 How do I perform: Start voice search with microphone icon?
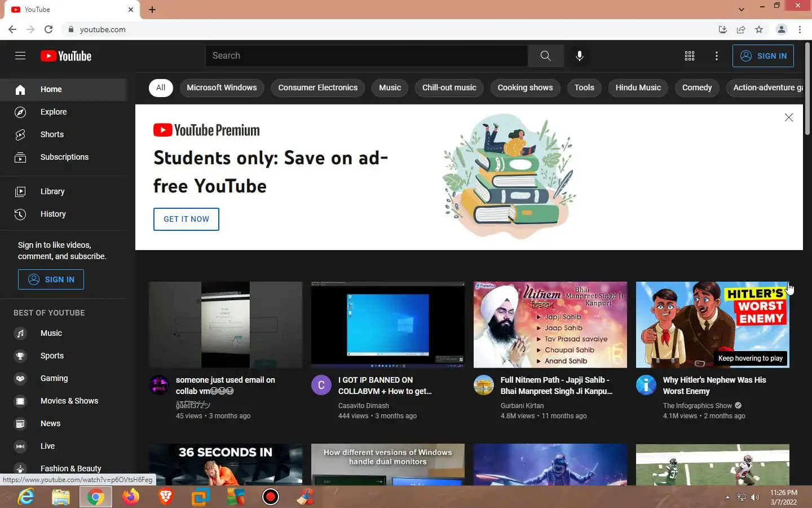[579, 56]
